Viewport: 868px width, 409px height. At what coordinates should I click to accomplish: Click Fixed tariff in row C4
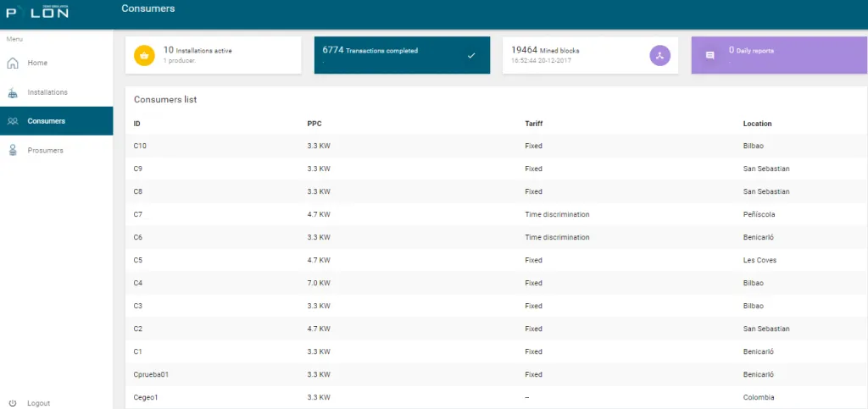(534, 283)
